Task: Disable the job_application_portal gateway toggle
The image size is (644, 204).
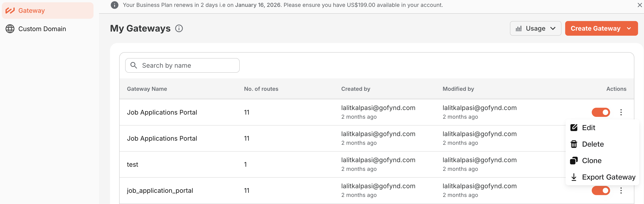Action: point(601,191)
